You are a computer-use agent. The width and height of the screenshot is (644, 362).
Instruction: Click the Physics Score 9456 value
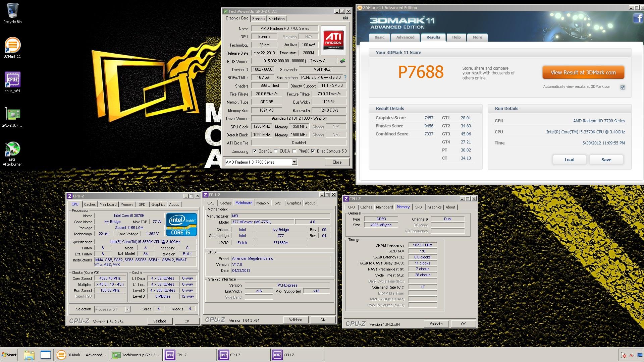[429, 126]
